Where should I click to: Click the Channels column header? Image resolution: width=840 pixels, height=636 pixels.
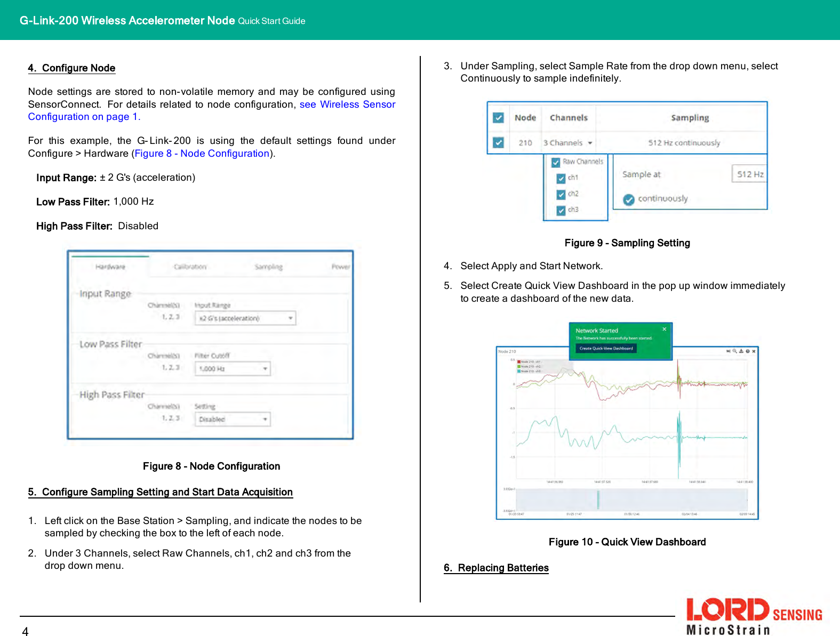click(569, 118)
